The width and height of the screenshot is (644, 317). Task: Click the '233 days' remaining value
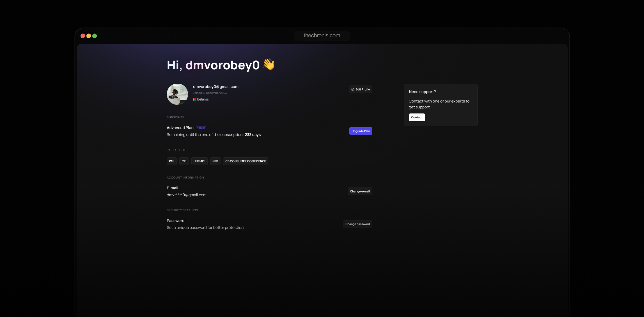[253, 135]
